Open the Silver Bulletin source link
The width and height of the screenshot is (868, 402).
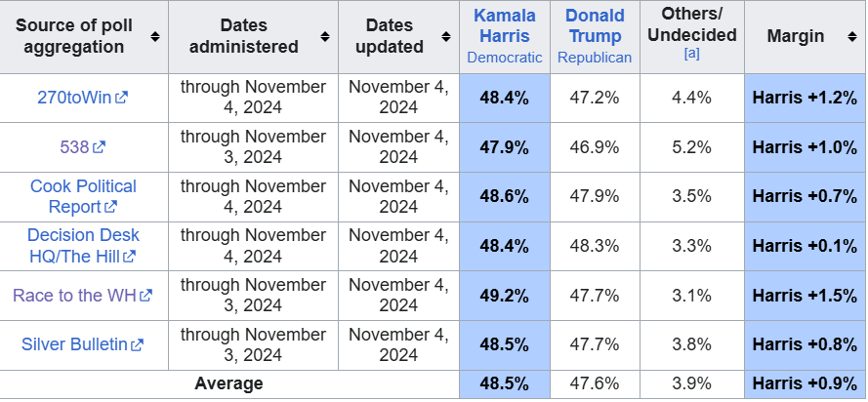74,343
